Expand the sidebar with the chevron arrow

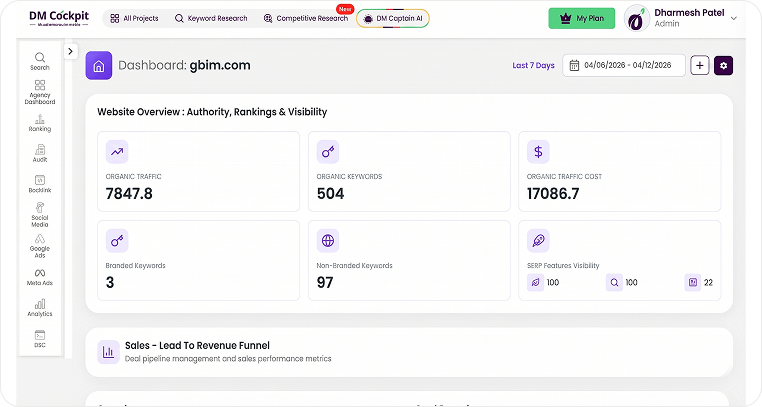point(71,51)
